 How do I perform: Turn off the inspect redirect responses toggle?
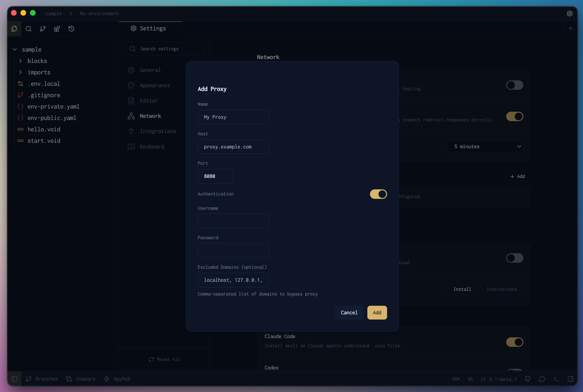[515, 116]
